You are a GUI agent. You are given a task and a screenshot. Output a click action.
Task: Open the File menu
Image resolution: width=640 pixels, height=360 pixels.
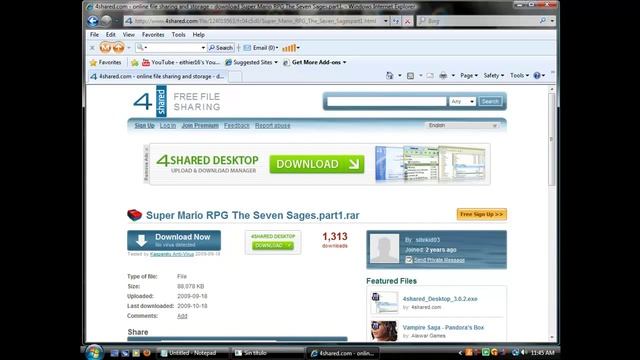coord(94,35)
